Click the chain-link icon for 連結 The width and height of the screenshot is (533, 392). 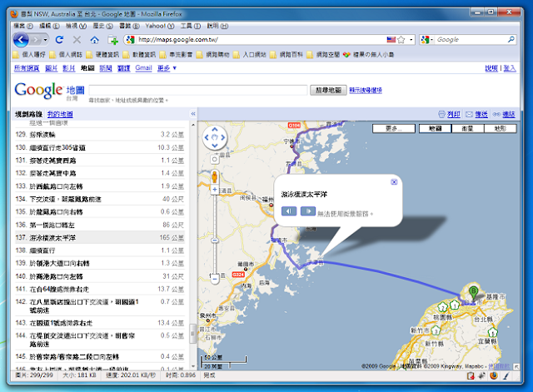(496, 115)
